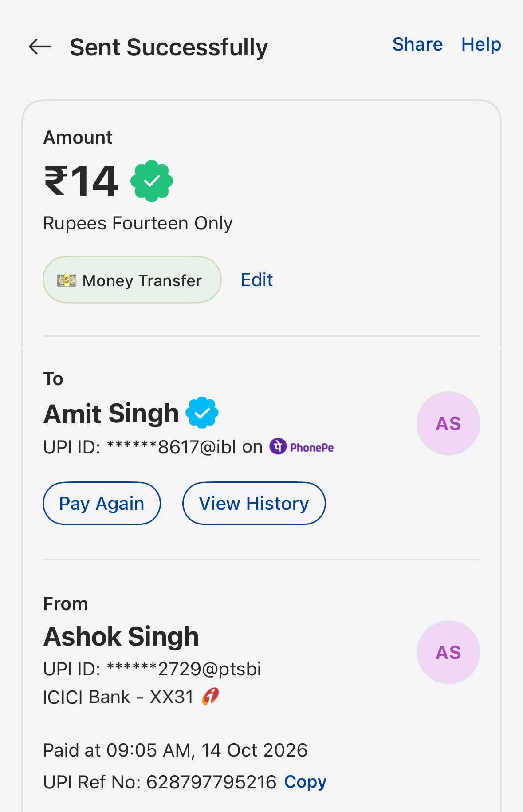
Task: Tap the back arrow icon
Action: pyautogui.click(x=40, y=47)
